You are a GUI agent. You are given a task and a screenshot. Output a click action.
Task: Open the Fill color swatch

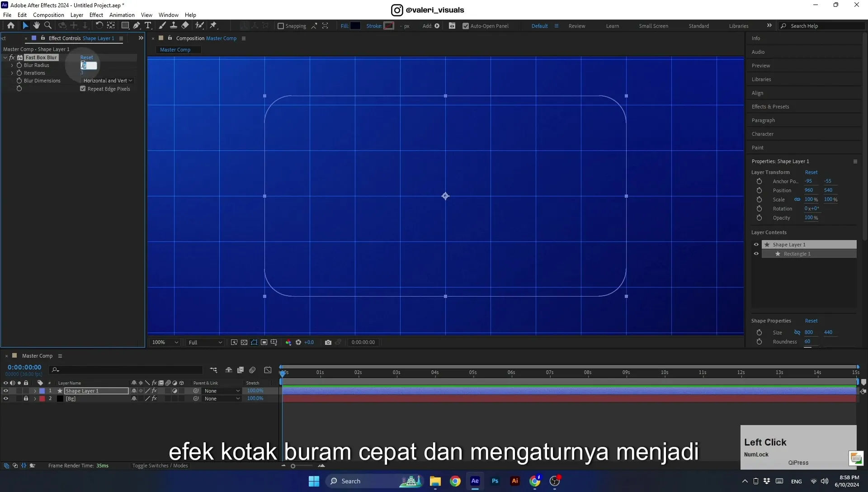coord(355,26)
